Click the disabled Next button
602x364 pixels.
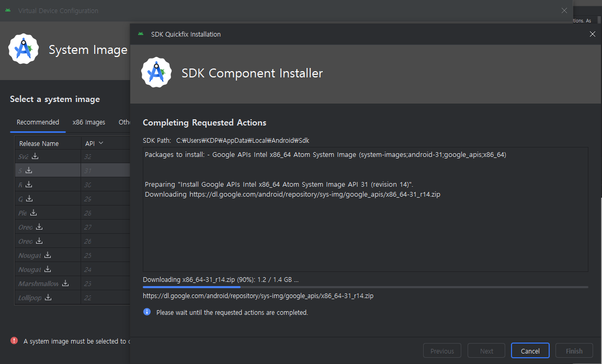click(486, 351)
